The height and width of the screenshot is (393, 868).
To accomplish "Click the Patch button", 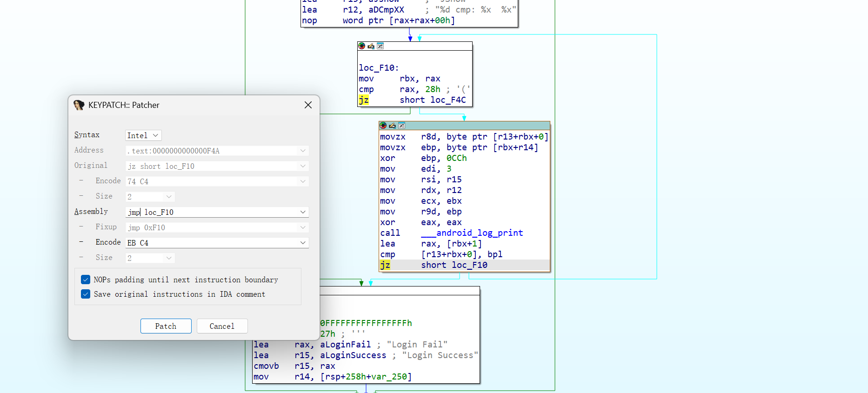I will pyautogui.click(x=166, y=326).
